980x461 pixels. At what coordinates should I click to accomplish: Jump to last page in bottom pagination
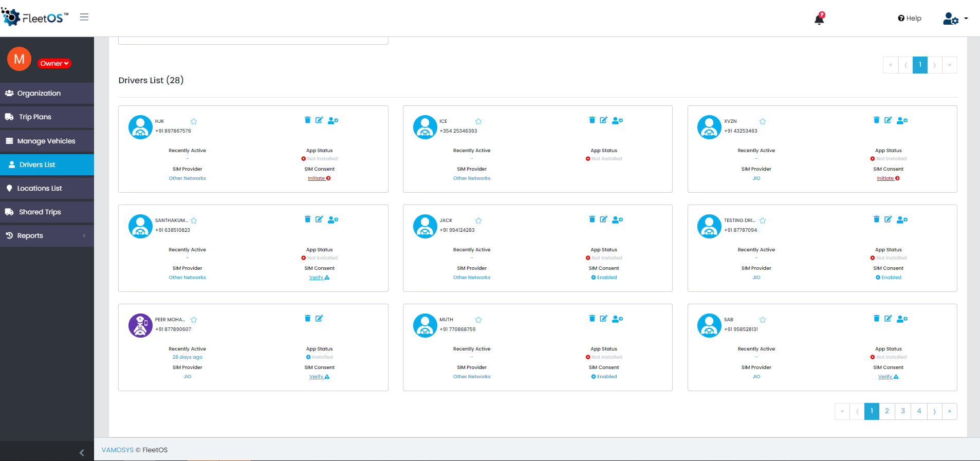950,411
